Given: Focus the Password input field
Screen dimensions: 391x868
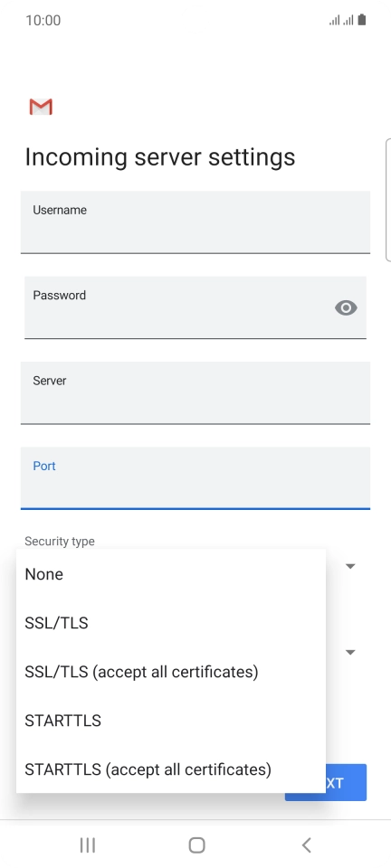Looking at the screenshot, I should 195,307.
